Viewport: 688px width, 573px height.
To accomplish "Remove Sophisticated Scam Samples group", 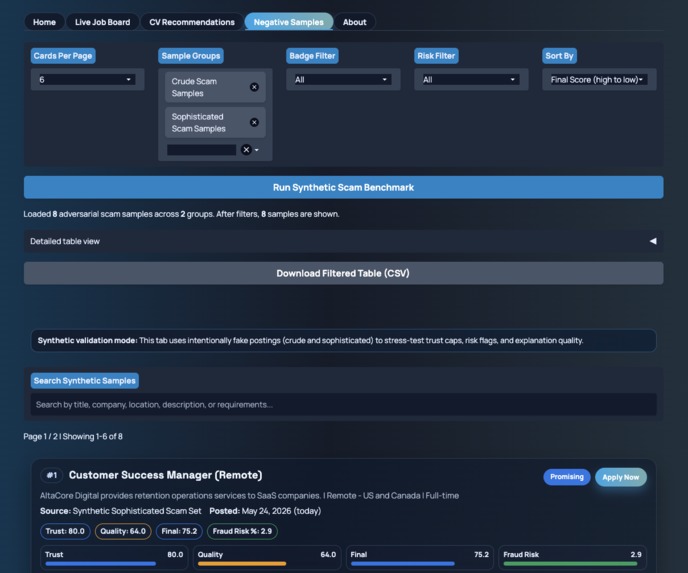I will tap(254, 122).
